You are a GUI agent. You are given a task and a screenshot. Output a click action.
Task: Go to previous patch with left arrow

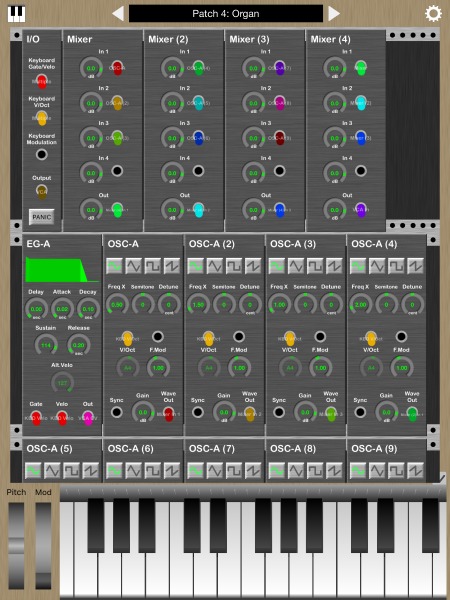(x=118, y=14)
